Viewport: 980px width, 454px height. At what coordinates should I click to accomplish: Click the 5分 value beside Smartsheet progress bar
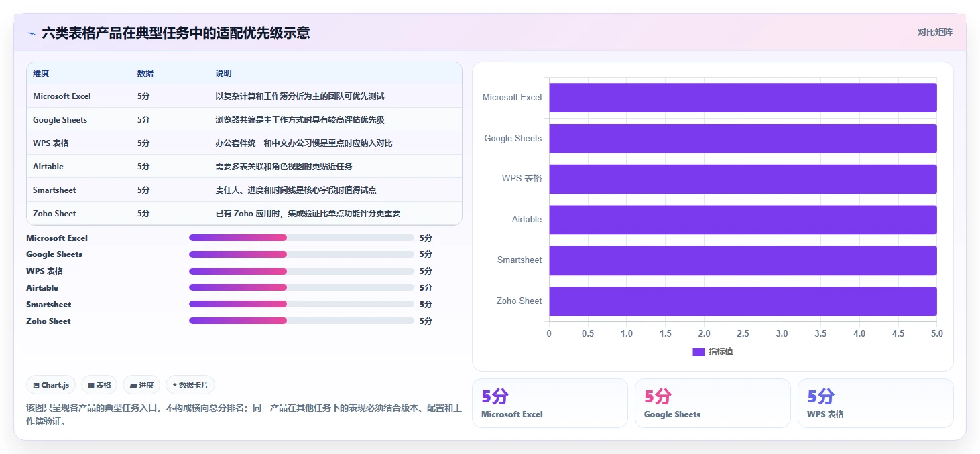(426, 305)
